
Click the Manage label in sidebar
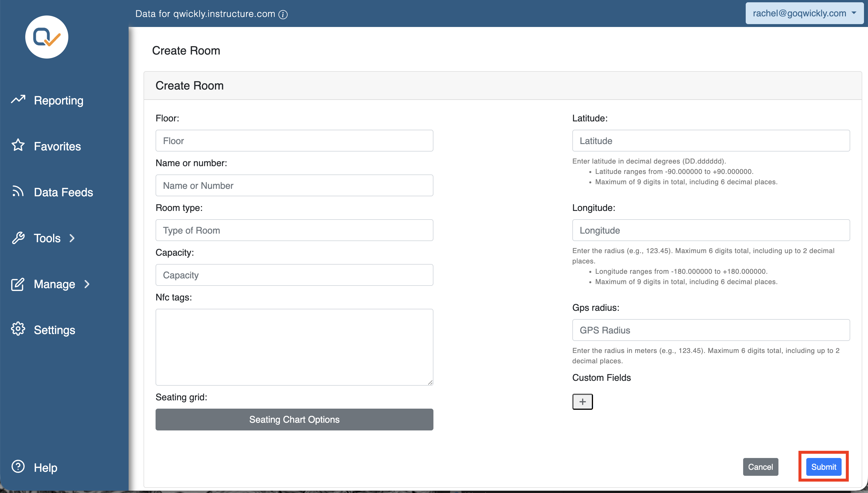[x=55, y=284]
